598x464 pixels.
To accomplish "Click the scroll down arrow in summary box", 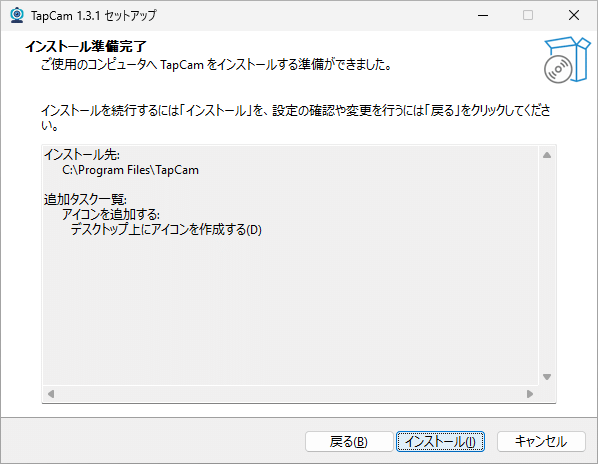I will (x=547, y=377).
